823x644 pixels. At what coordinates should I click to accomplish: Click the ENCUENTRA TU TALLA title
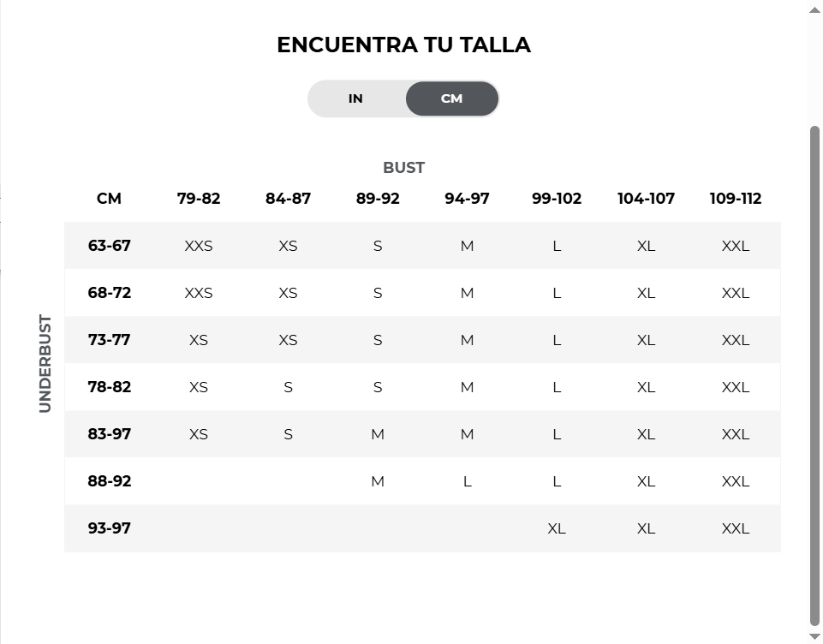(x=403, y=45)
